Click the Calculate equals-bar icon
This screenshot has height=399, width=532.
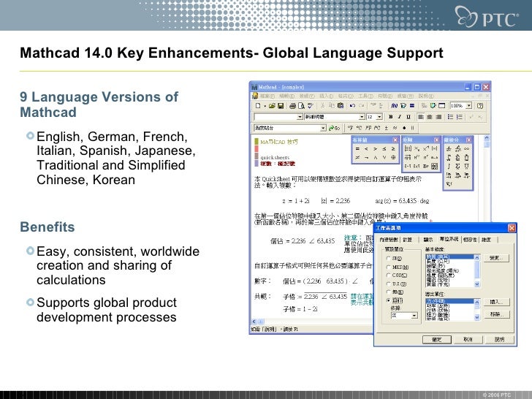(412, 106)
